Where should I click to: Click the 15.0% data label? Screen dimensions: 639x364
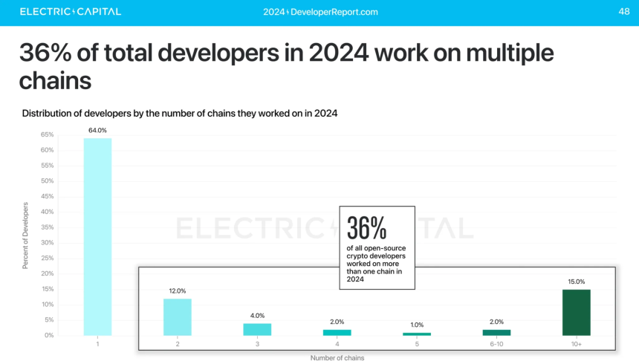577,282
